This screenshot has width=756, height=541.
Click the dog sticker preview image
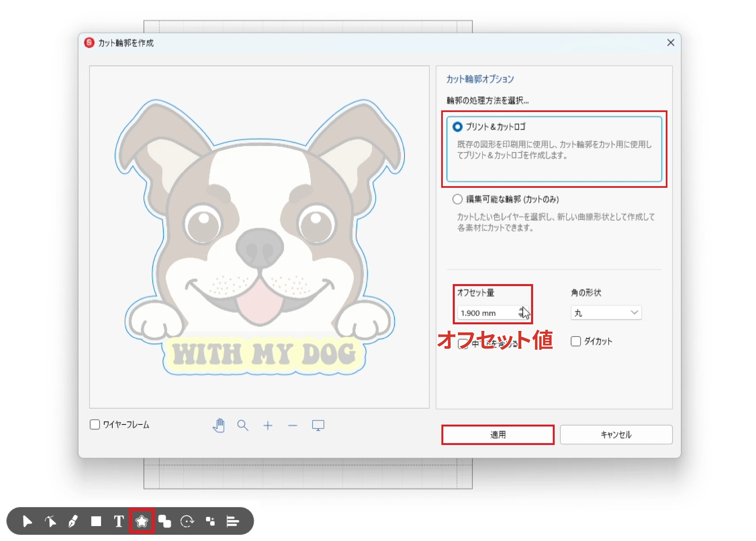(259, 237)
